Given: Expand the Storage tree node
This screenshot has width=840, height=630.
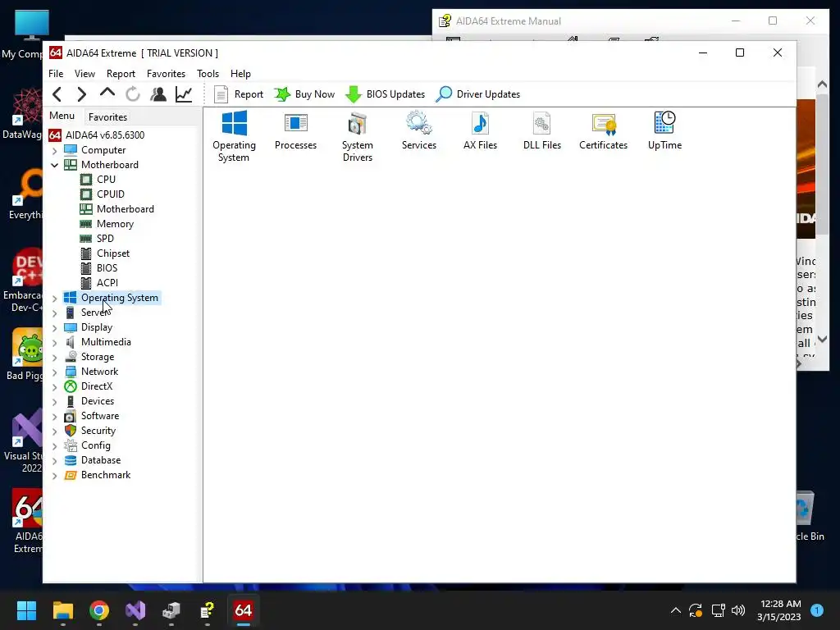Looking at the screenshot, I should [x=55, y=358].
